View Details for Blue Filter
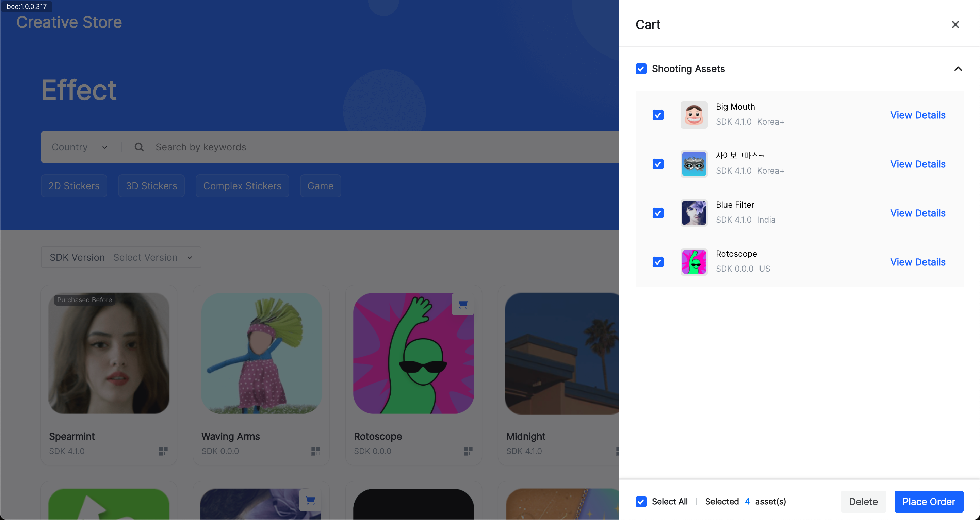Screen dimensions: 980x520 (918, 213)
